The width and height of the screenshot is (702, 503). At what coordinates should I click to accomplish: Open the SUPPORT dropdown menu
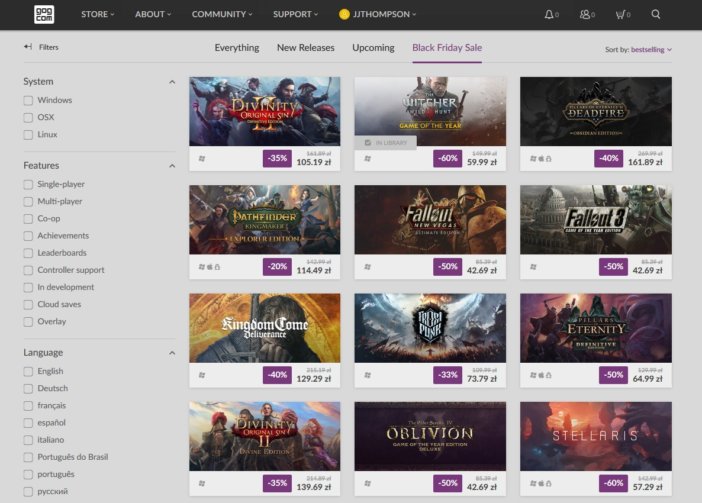click(x=295, y=14)
